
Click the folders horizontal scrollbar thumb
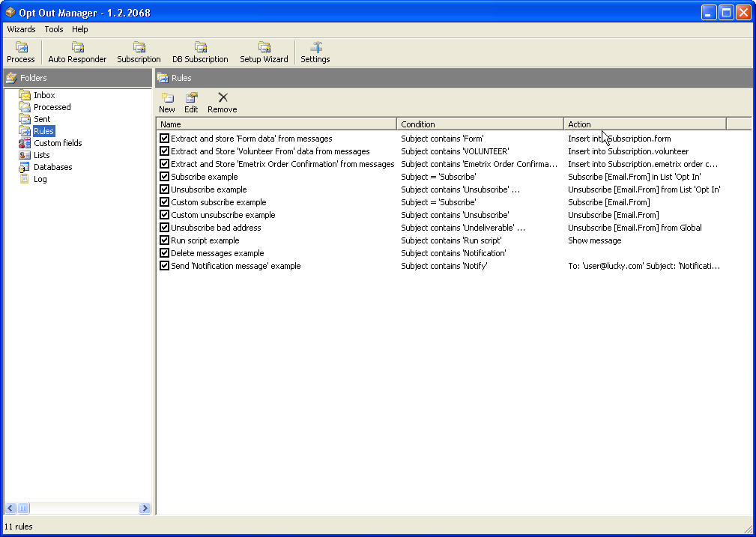(23, 508)
